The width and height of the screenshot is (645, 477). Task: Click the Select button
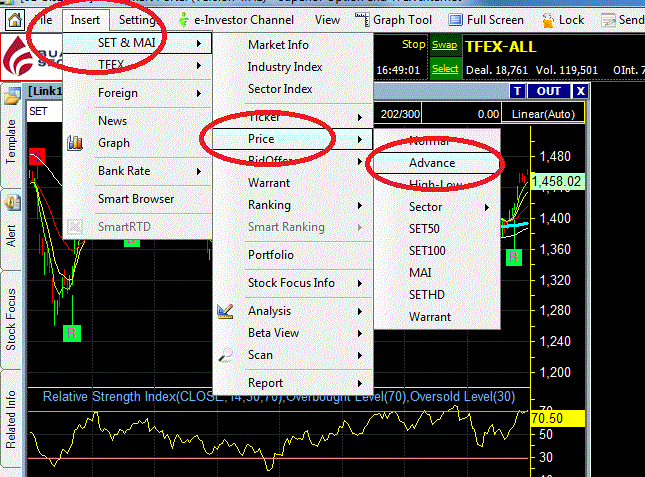pyautogui.click(x=445, y=69)
